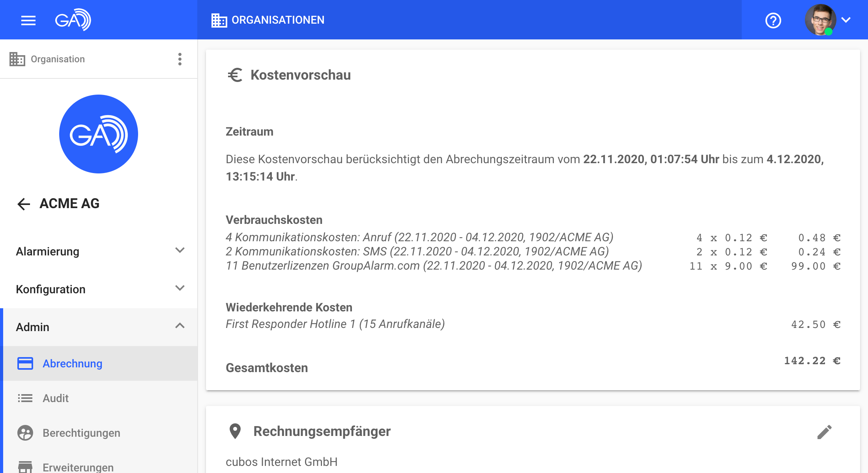
Task: Click the GroupAlarm logo in header
Action: click(x=73, y=20)
